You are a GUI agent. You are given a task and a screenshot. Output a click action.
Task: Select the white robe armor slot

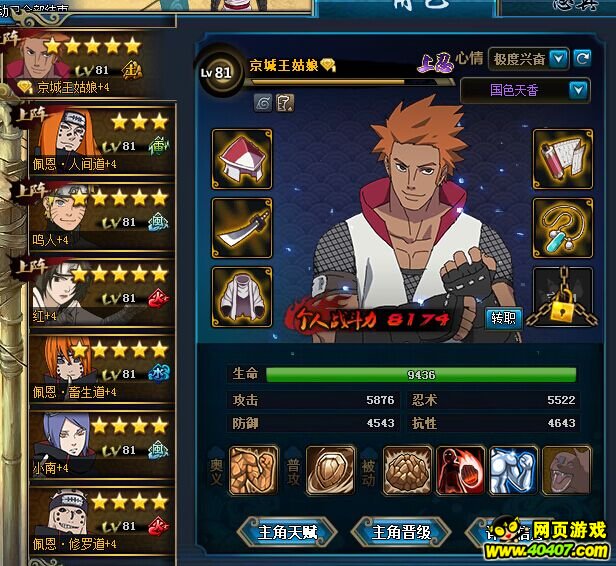point(242,297)
